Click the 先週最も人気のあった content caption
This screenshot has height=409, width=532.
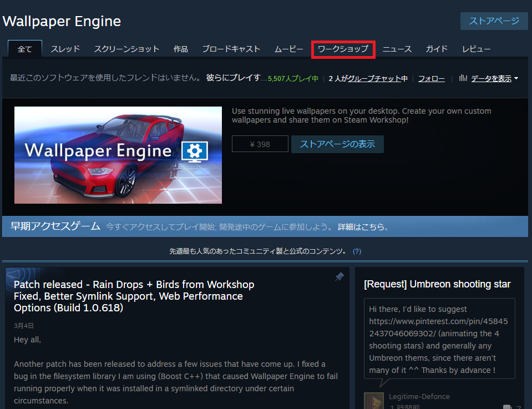pyautogui.click(x=258, y=251)
